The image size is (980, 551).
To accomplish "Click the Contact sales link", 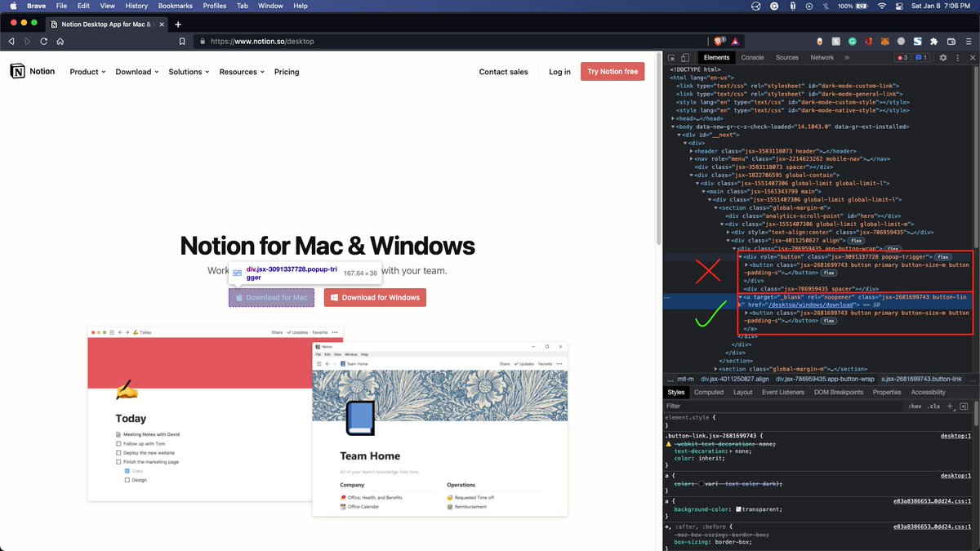I will point(503,72).
